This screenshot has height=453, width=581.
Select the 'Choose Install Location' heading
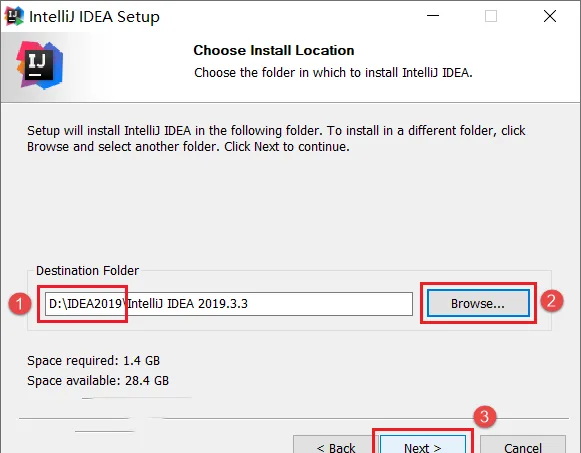[274, 50]
